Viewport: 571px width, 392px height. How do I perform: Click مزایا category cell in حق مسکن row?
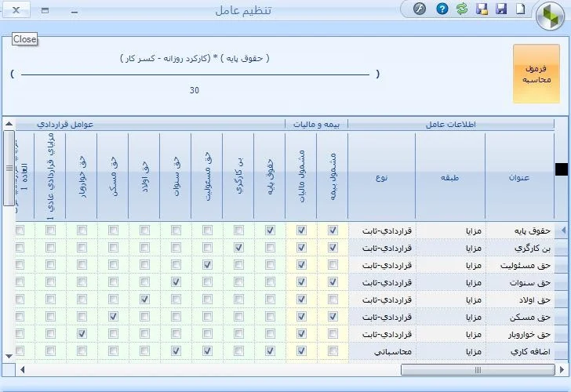(450, 317)
